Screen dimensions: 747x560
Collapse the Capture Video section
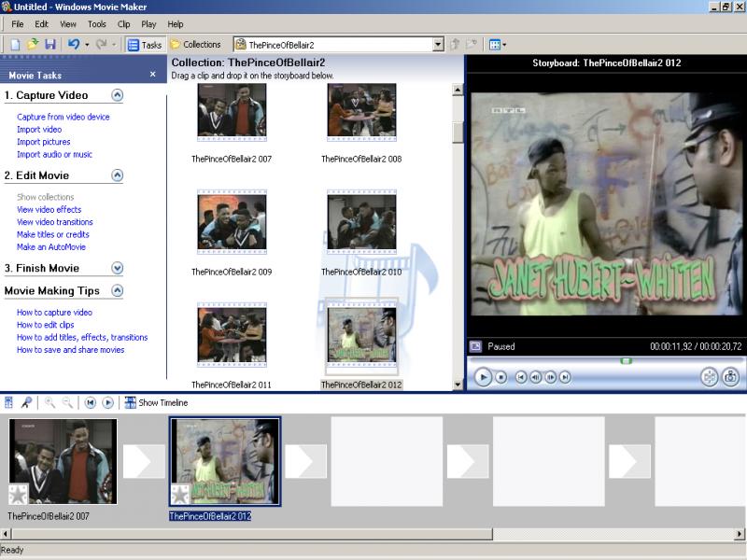click(x=118, y=95)
